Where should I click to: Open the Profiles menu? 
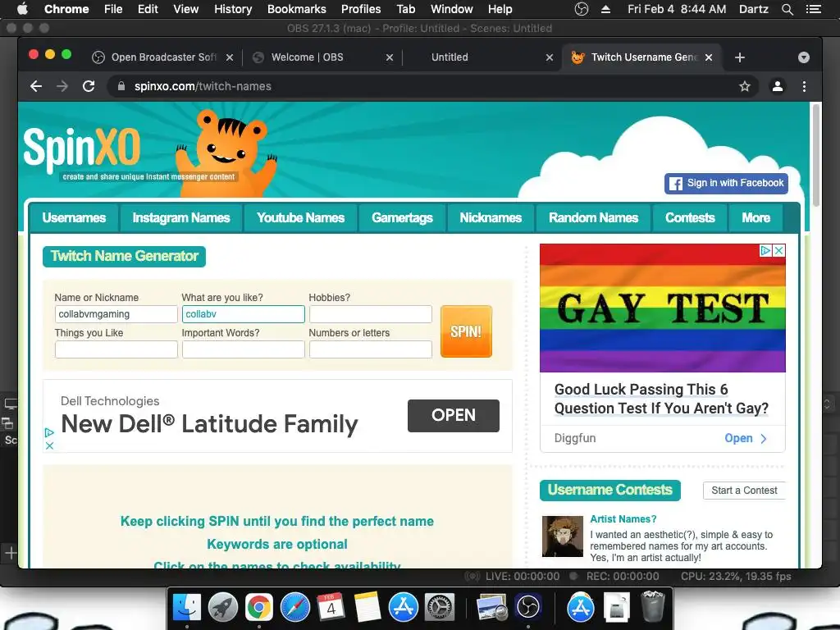pyautogui.click(x=361, y=9)
